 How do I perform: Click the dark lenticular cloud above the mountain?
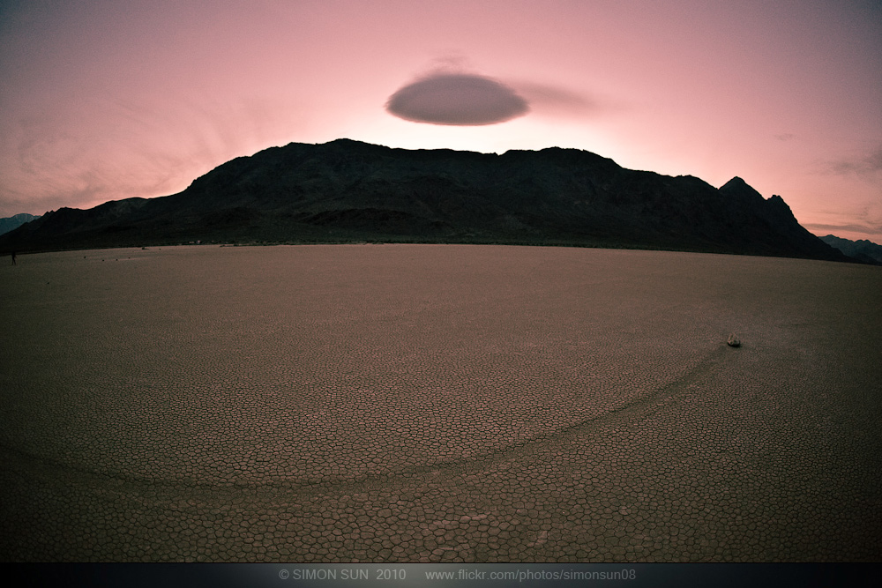coord(456,99)
